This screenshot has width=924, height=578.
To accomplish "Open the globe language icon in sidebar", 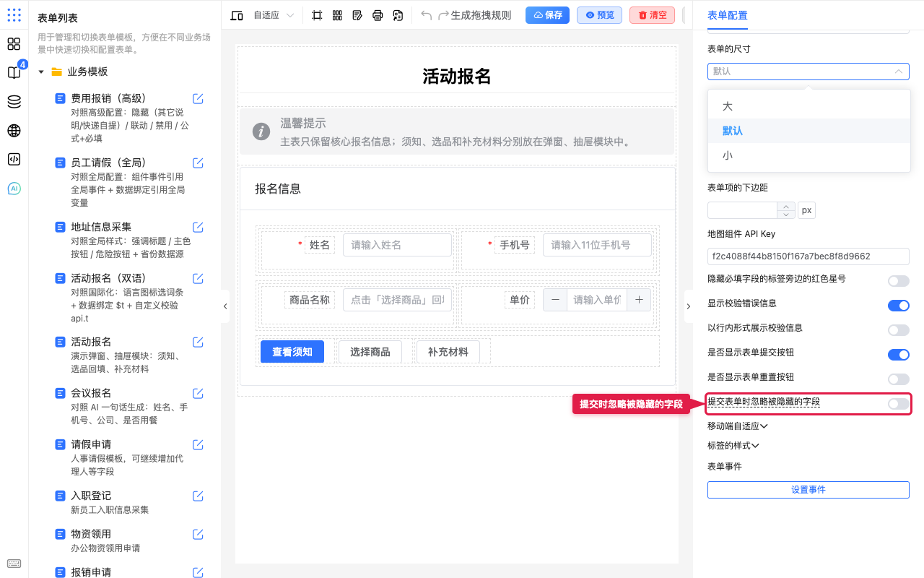I will point(14,131).
